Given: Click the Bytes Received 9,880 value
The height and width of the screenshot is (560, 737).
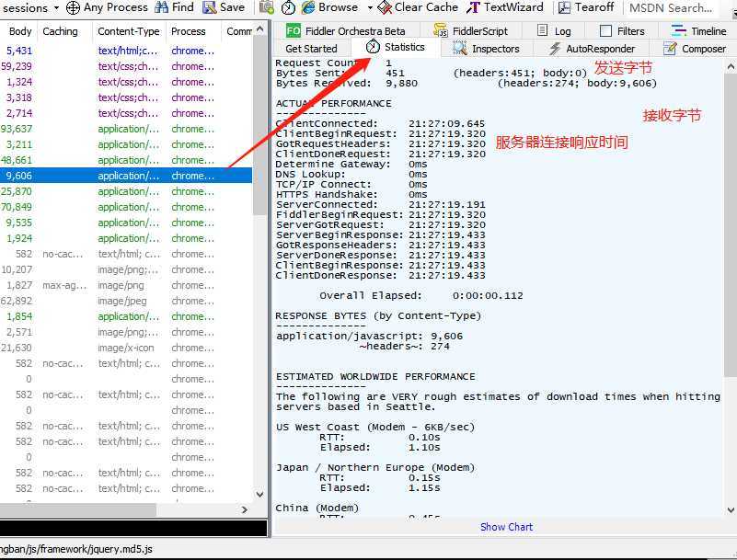Looking at the screenshot, I should click(x=401, y=83).
